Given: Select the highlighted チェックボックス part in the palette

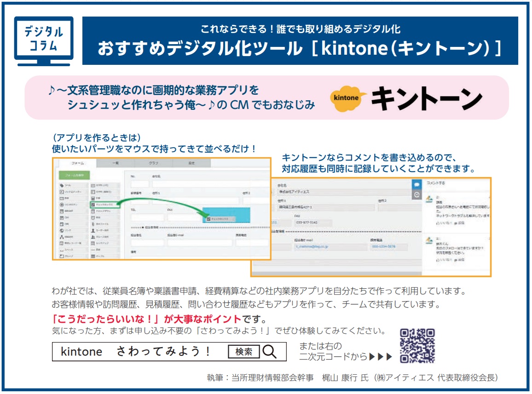Looking at the screenshot, I should 105,205.
